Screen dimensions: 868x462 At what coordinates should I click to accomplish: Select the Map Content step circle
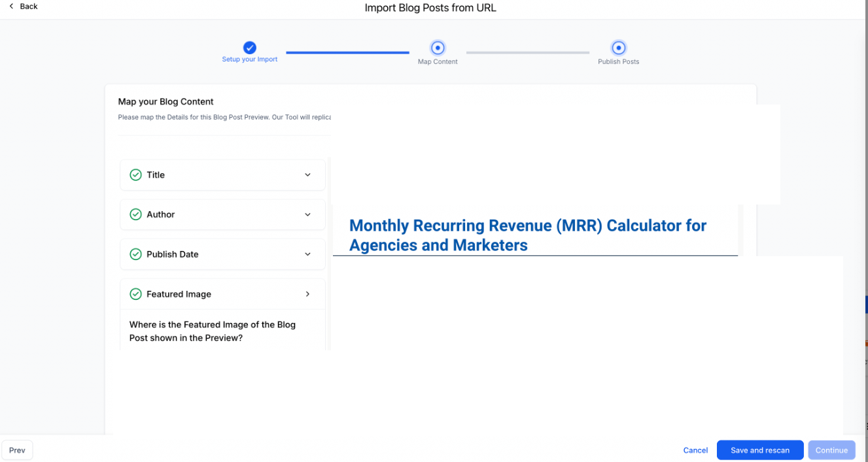tap(438, 48)
